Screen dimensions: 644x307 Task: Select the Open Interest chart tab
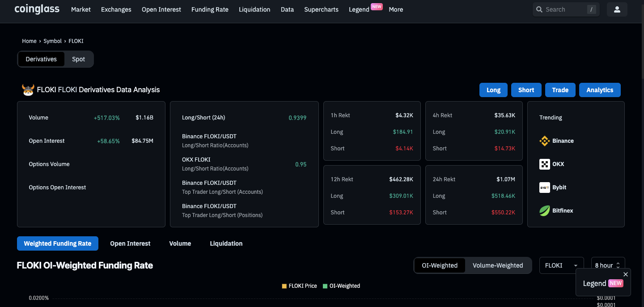click(130, 243)
